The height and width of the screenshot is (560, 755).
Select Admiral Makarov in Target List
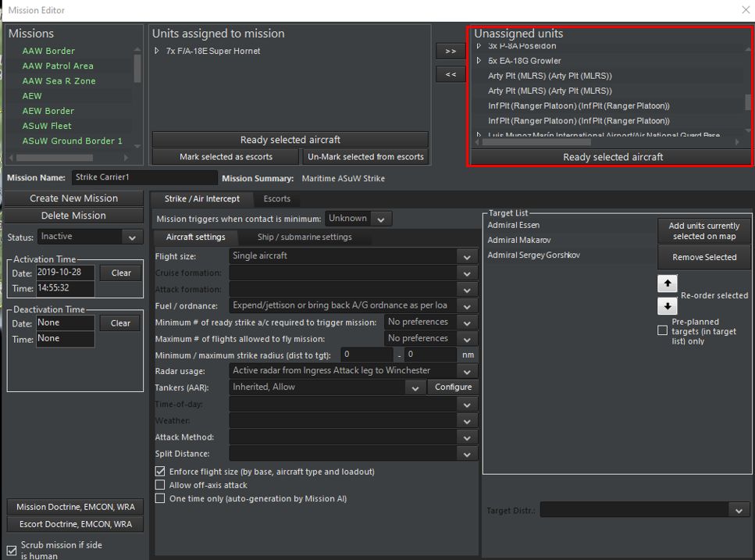[518, 240]
